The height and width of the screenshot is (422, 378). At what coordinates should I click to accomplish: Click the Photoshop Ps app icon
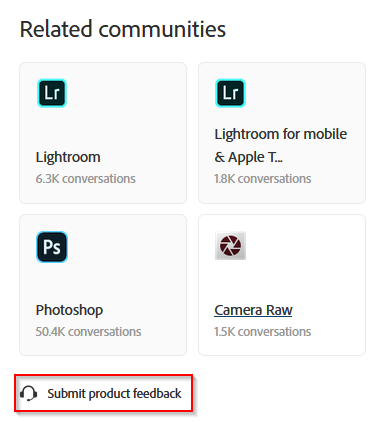(x=52, y=247)
